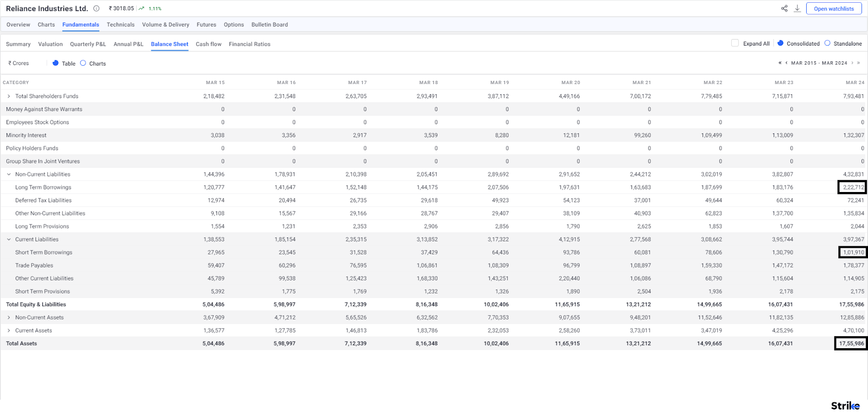Viewport: 868px width, 416px height.
Task: Go to previous period with single-left arrow
Action: click(787, 63)
